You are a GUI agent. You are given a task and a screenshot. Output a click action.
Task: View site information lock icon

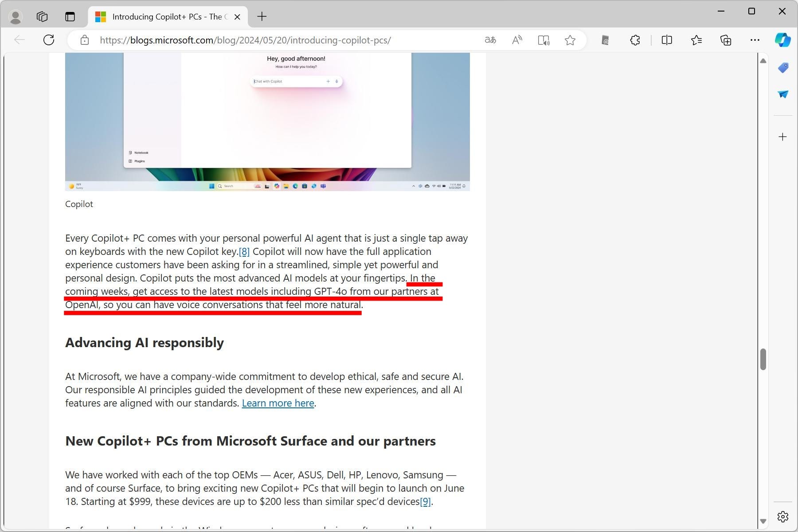[x=85, y=40]
